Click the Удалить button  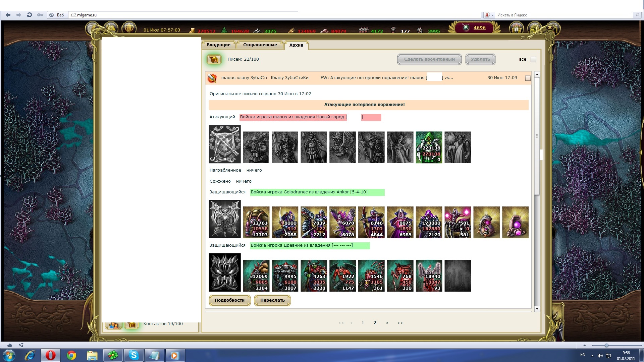(480, 59)
